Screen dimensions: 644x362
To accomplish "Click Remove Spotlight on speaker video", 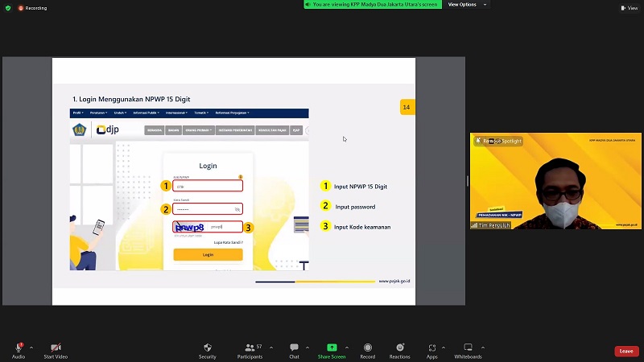I will tap(500, 141).
